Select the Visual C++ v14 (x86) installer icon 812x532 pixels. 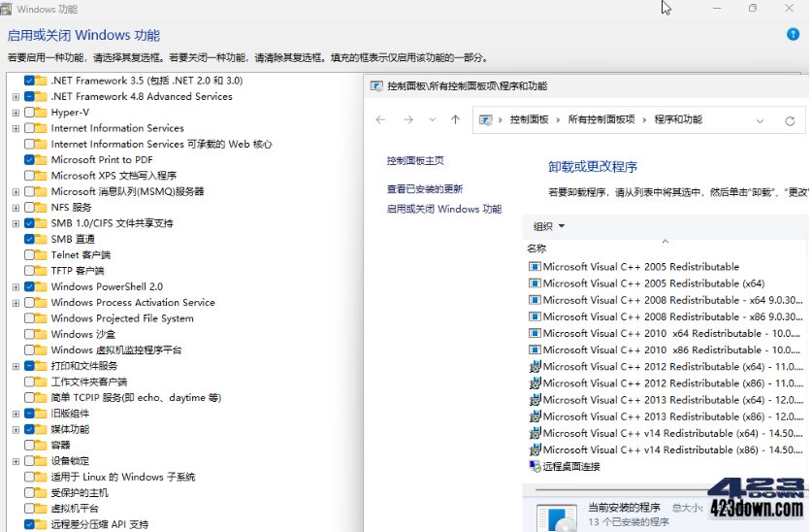pos(535,449)
